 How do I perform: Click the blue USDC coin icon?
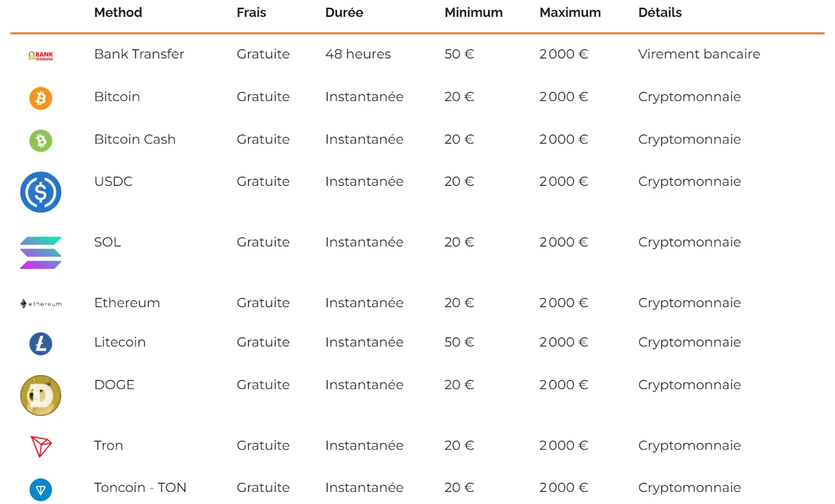pyautogui.click(x=41, y=192)
